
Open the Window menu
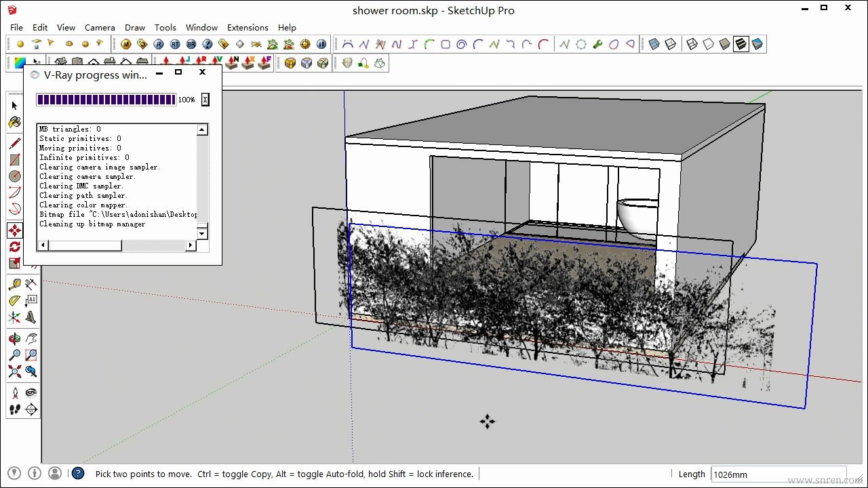(201, 27)
